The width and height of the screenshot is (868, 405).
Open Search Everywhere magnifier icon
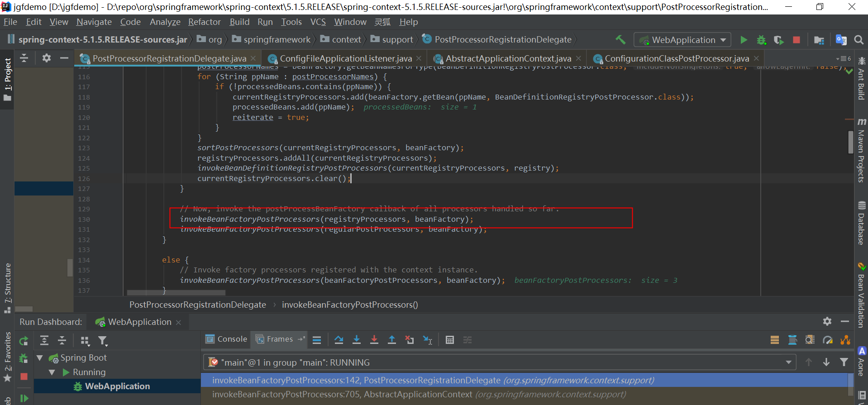(x=858, y=40)
